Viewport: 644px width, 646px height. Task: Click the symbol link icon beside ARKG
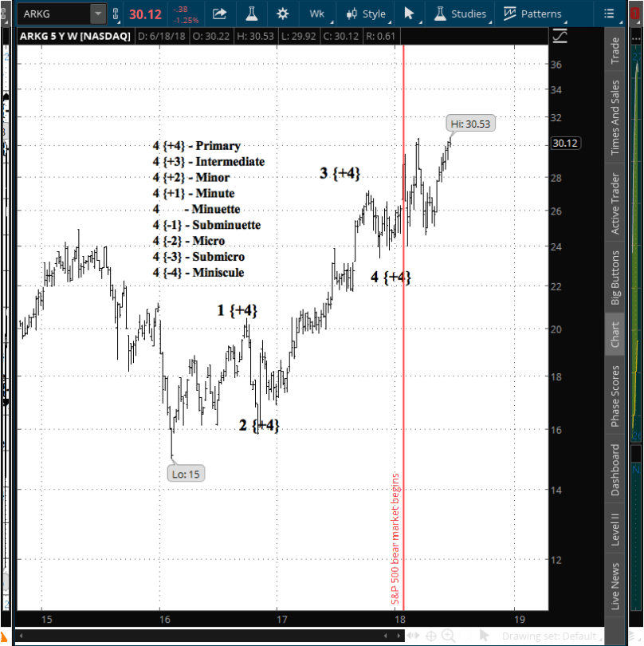click(117, 14)
